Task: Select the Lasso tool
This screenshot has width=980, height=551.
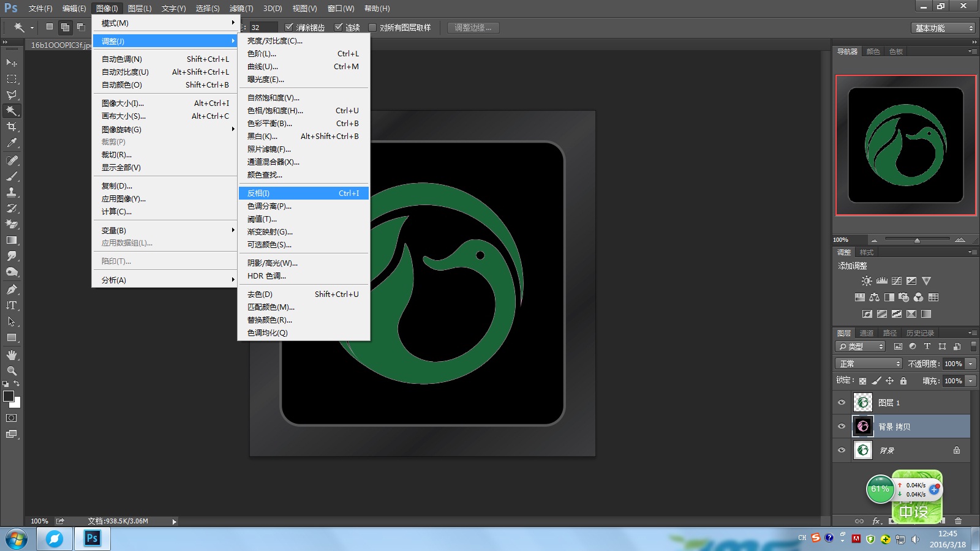Action: [11, 95]
